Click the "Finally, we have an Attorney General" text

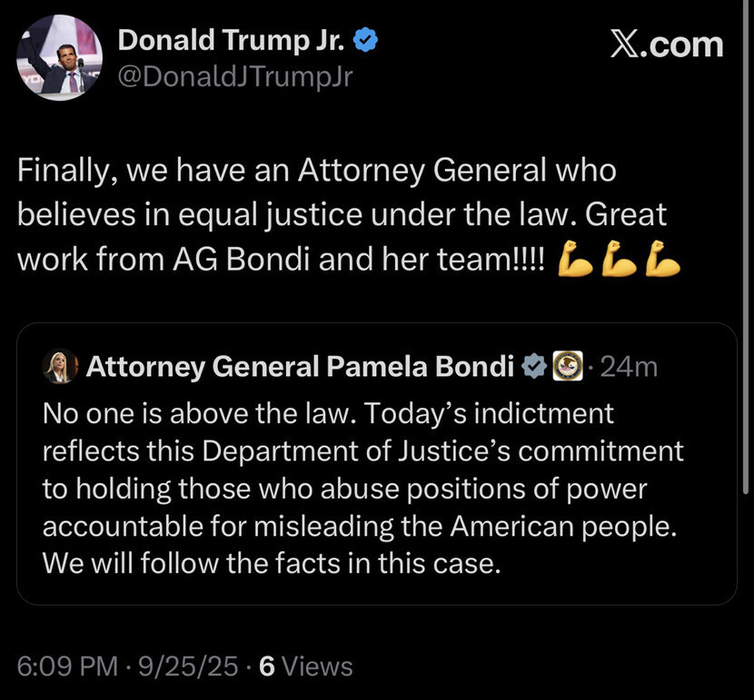coord(316,170)
